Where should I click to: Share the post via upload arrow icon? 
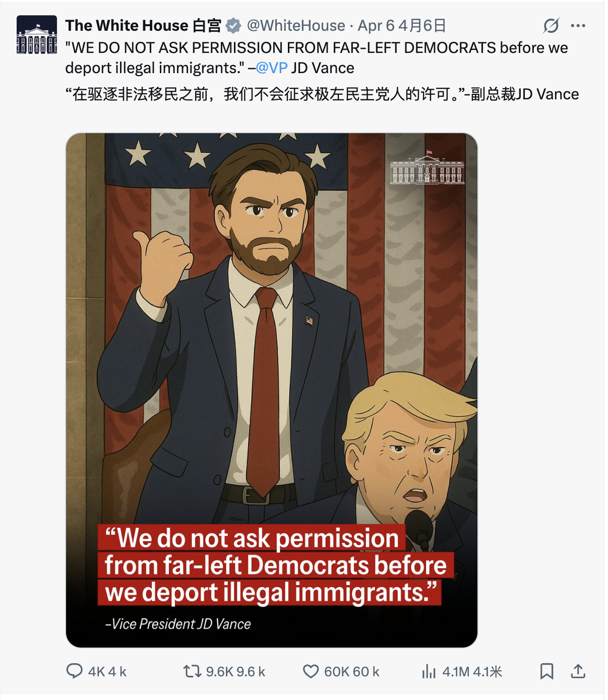(578, 671)
